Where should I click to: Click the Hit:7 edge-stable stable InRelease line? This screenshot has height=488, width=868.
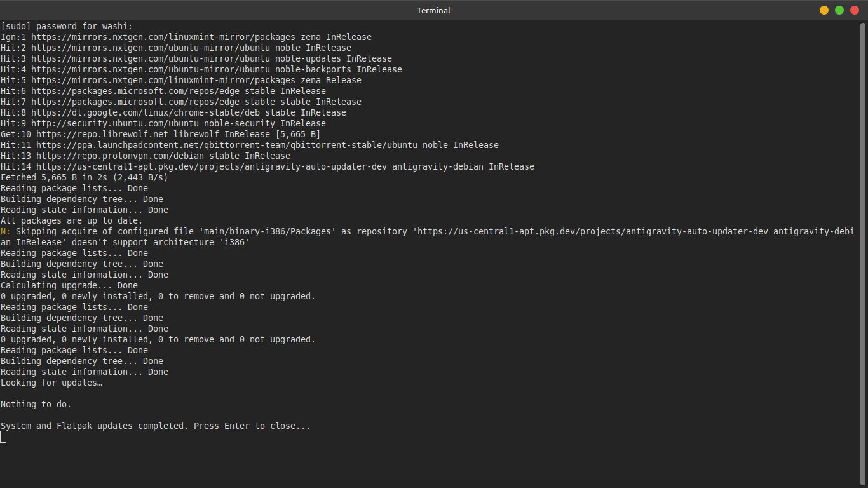tap(181, 102)
